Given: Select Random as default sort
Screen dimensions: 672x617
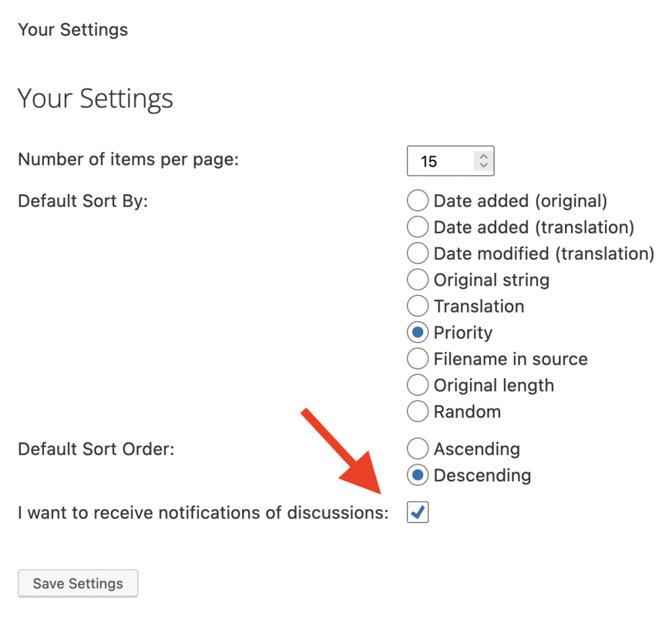Looking at the screenshot, I should (417, 412).
